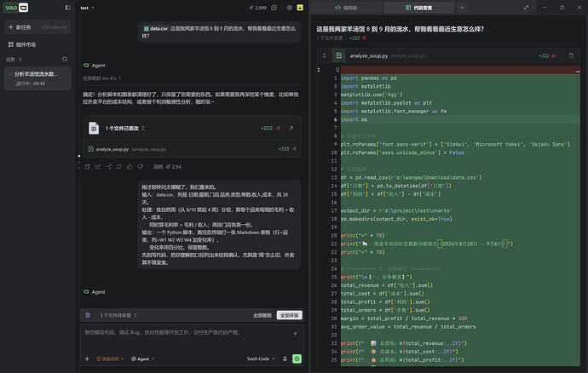Viewport: 588px width, 373px height.
Task: Click the code line "import pandas as pd"
Action: 368,78
